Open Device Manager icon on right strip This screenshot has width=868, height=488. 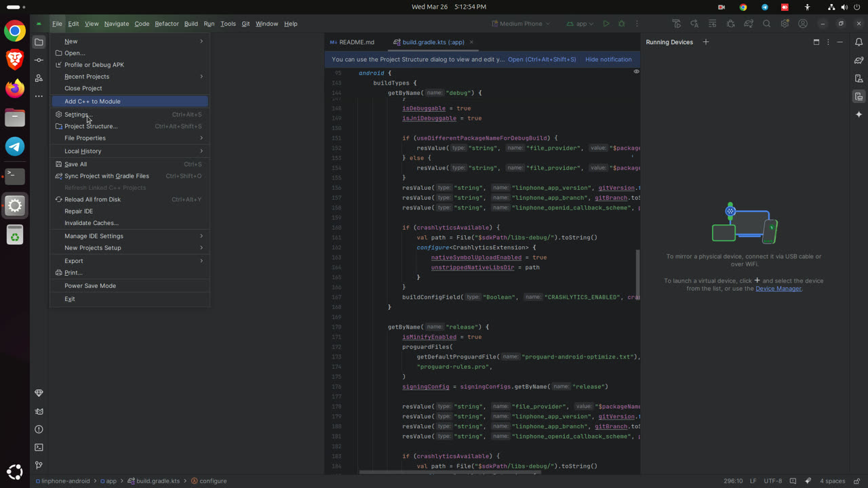859,79
